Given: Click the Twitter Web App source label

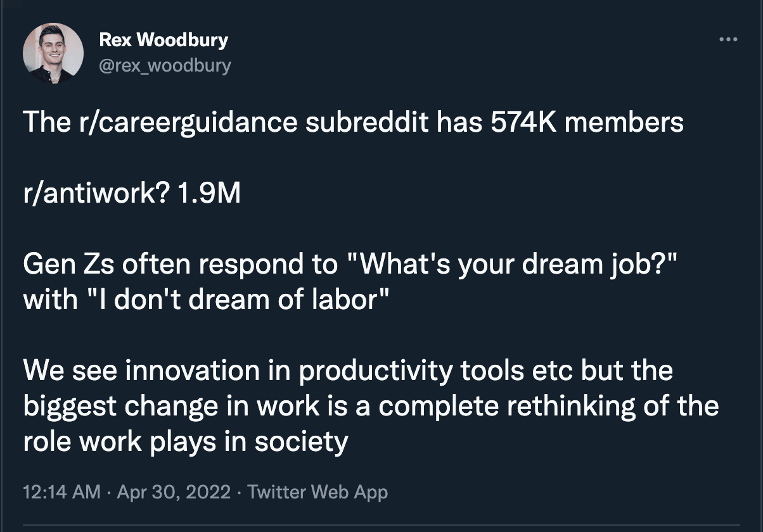Looking at the screenshot, I should 317,491.
